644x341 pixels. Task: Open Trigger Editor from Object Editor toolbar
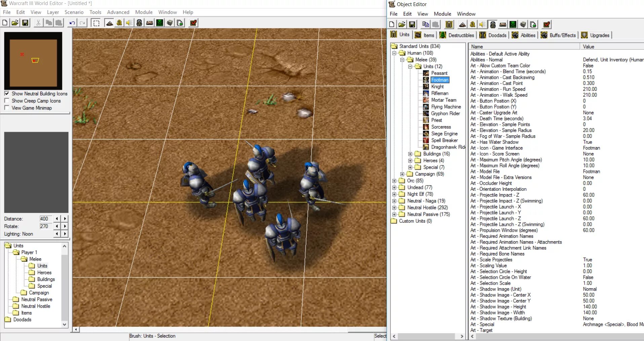pyautogui.click(x=473, y=24)
